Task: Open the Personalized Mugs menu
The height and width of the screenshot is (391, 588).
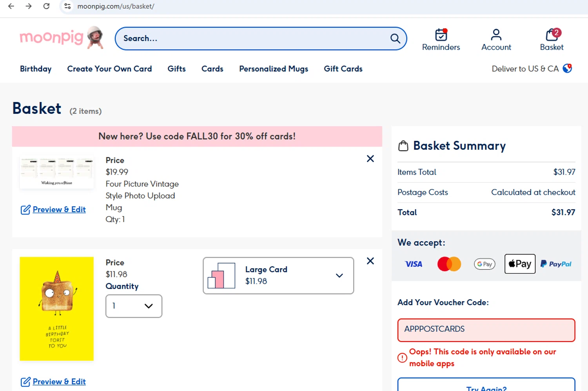Action: (x=273, y=69)
